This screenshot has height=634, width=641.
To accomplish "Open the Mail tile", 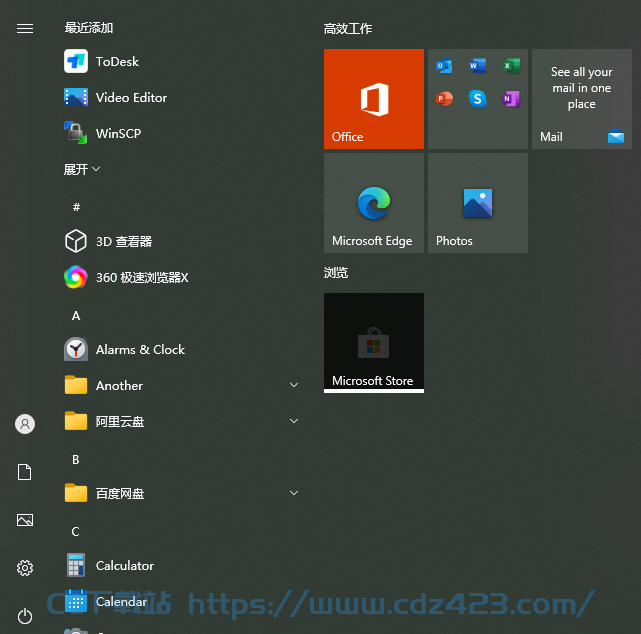I will point(582,99).
